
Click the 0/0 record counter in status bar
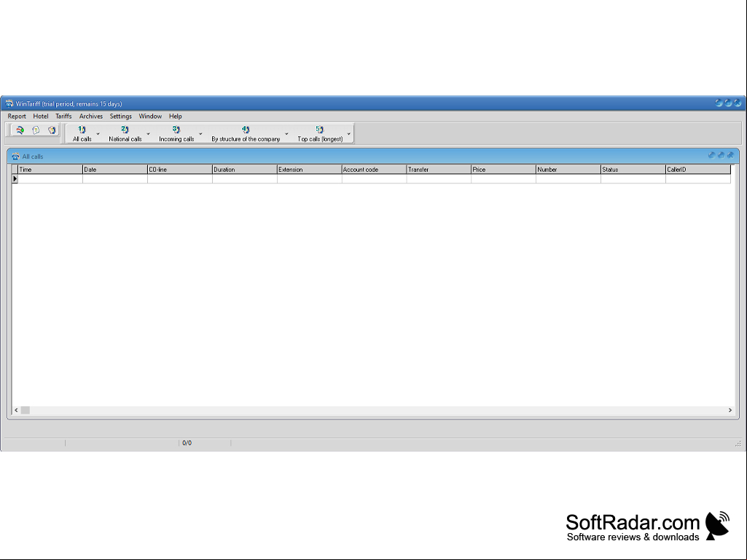click(187, 443)
